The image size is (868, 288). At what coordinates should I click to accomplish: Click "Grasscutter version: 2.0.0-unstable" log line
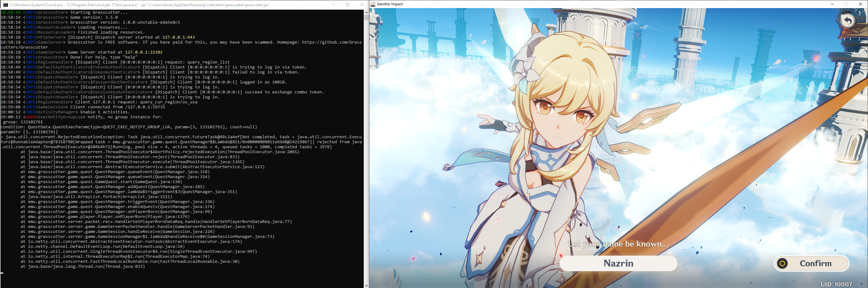[90, 22]
